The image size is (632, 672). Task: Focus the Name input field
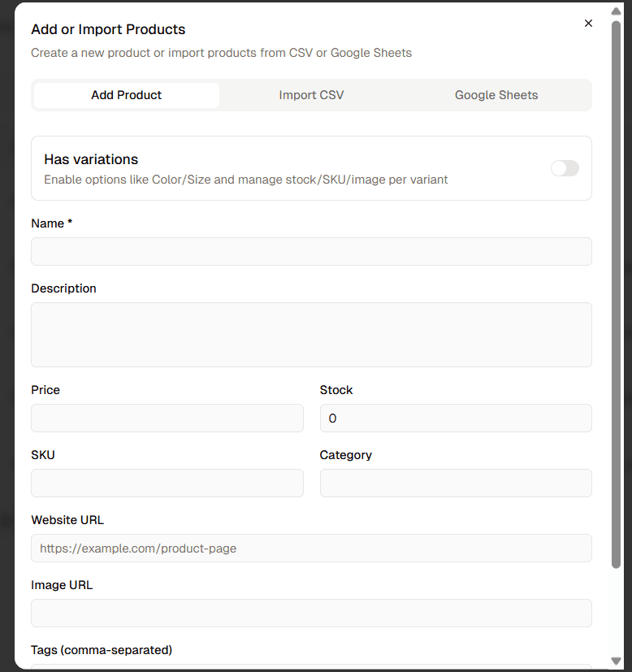(311, 251)
